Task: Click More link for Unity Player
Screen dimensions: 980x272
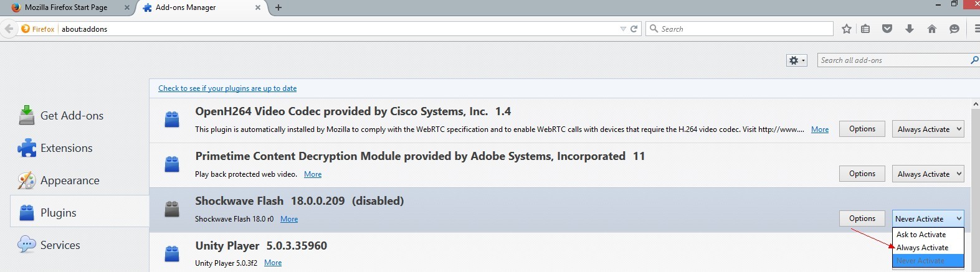Action: (273, 263)
